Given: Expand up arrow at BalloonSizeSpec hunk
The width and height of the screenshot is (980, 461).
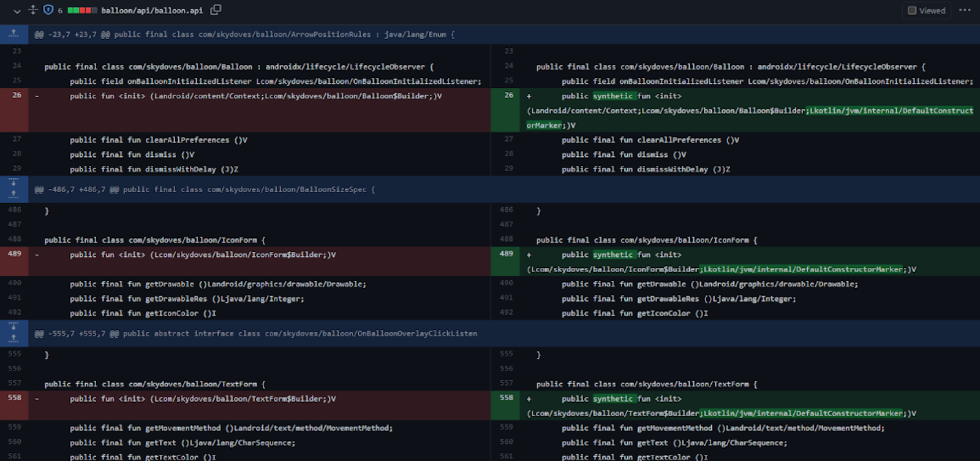Looking at the screenshot, I should pos(13,195).
